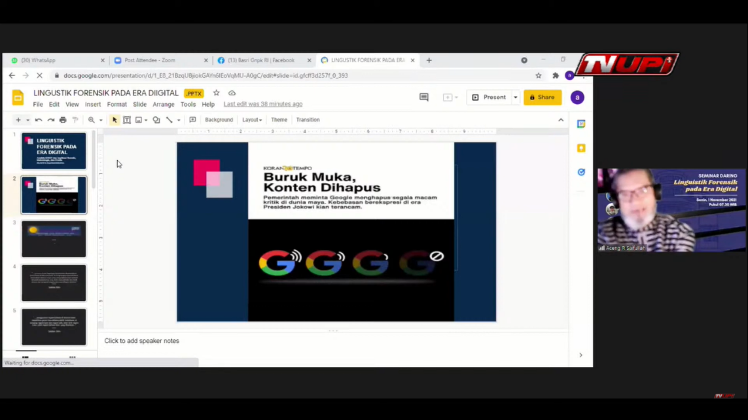Star the presentation title
The height and width of the screenshot is (420, 748).
217,93
